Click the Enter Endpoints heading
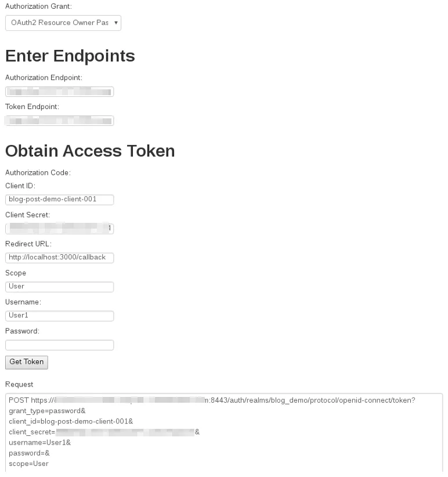Viewport: 448px width, 477px height. (x=70, y=56)
